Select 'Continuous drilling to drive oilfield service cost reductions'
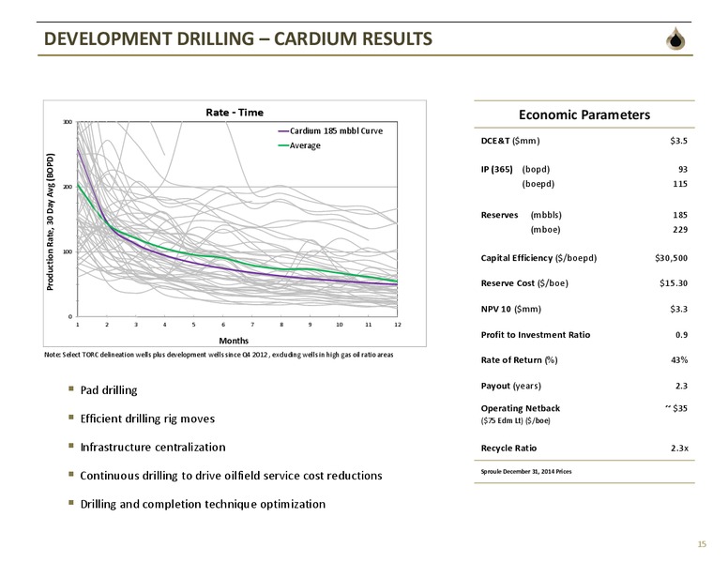The width and height of the screenshot is (728, 563). (231, 476)
